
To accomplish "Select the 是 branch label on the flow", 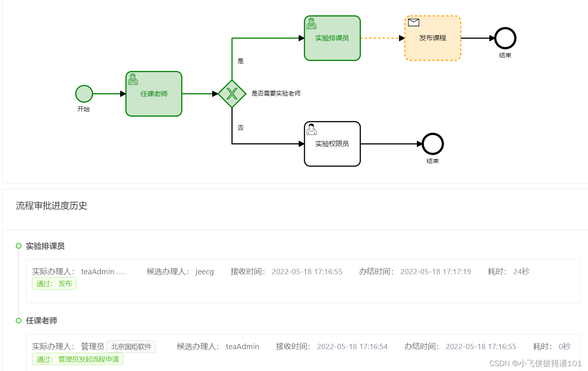I will point(240,60).
